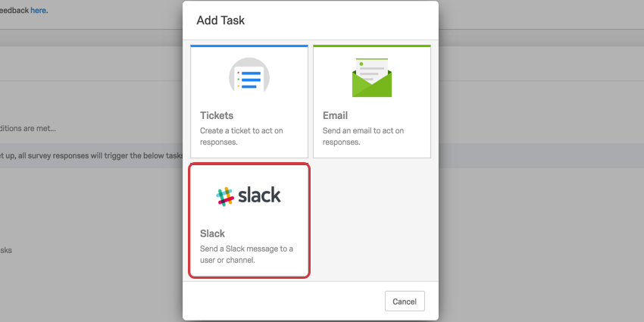Cancel the Add Task dialog
This screenshot has width=644, height=322.
pyautogui.click(x=405, y=302)
